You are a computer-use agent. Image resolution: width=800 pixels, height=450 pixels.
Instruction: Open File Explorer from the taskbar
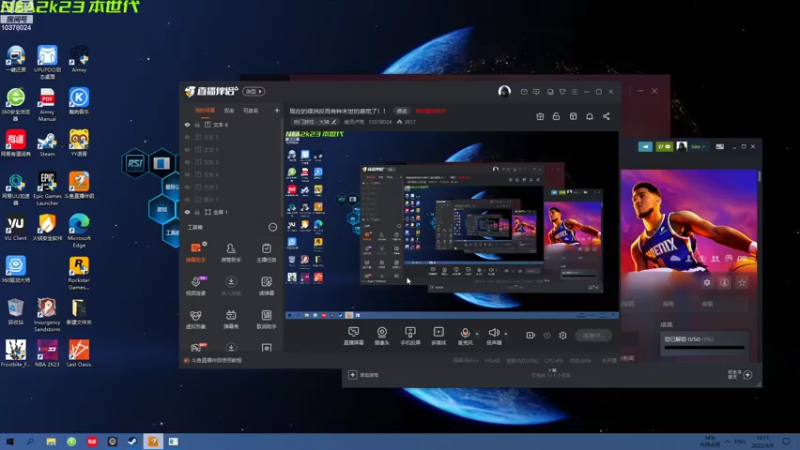tap(51, 441)
